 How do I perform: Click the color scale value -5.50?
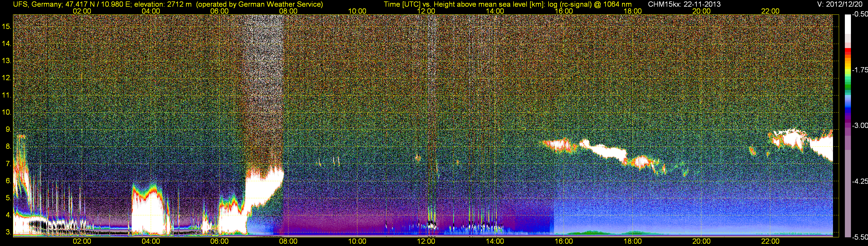[x=860, y=237]
